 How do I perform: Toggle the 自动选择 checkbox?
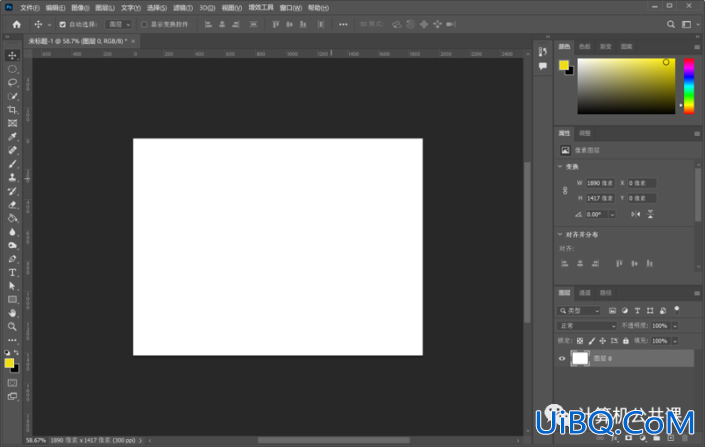[x=62, y=24]
